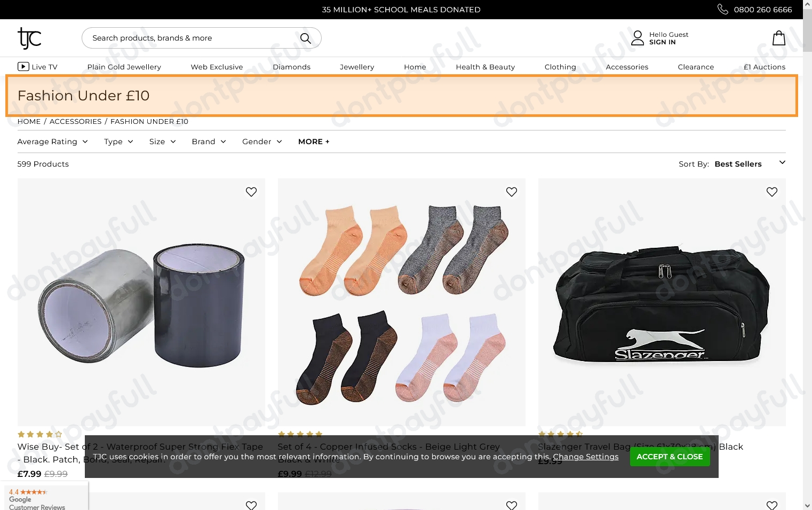812x510 pixels.
Task: Expand the Average Rating filter
Action: [x=52, y=142]
